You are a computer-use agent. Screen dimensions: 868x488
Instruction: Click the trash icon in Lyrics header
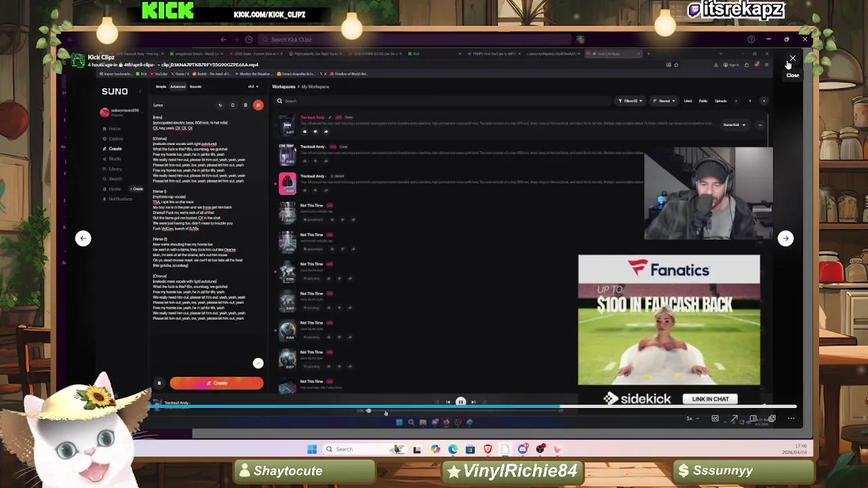(x=245, y=105)
